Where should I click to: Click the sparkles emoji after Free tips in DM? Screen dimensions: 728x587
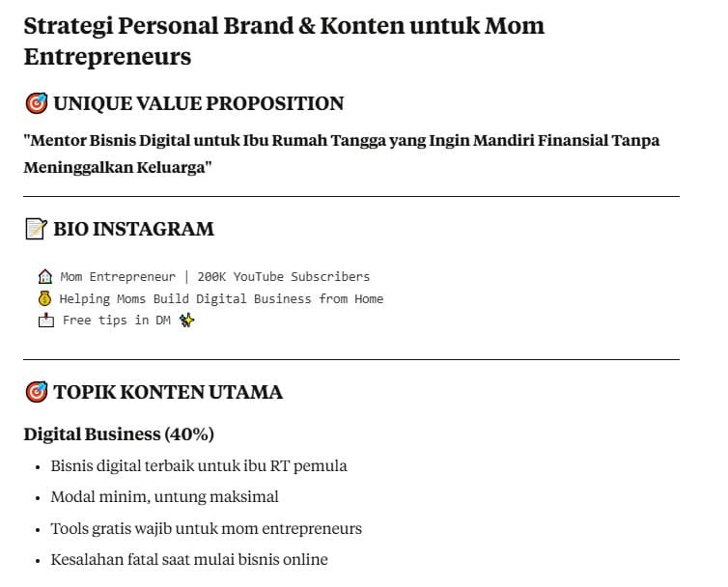pos(187,320)
